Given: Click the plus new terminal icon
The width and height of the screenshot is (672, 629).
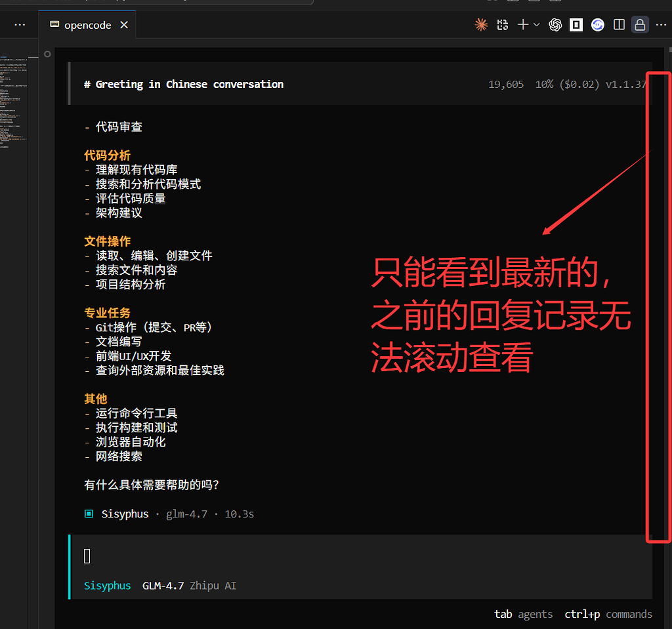Looking at the screenshot, I should point(523,25).
